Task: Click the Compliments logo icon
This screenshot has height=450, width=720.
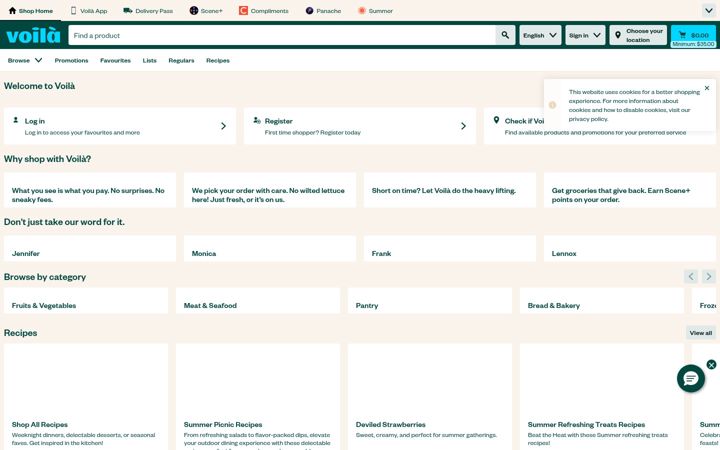Action: [243, 11]
